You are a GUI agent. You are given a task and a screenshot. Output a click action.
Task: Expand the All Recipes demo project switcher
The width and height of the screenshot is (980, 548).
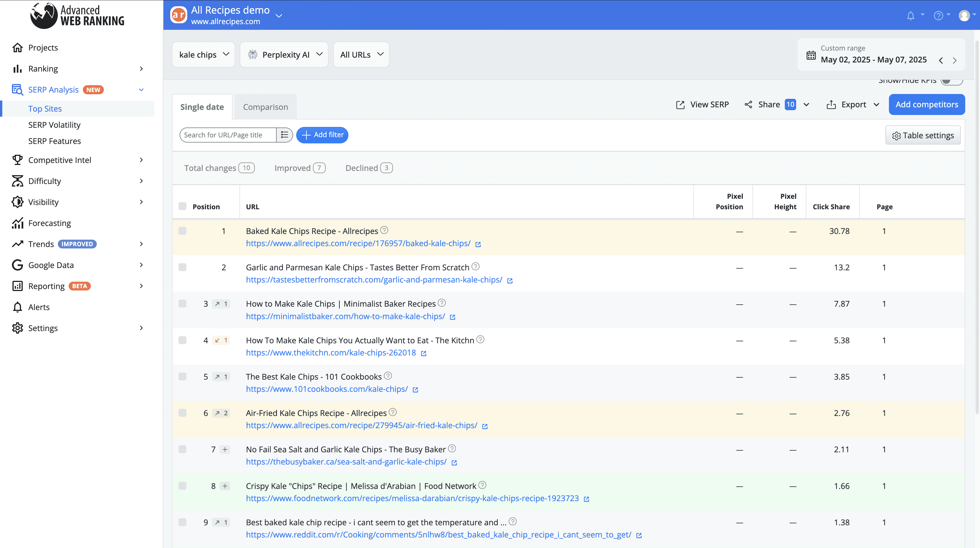[279, 16]
